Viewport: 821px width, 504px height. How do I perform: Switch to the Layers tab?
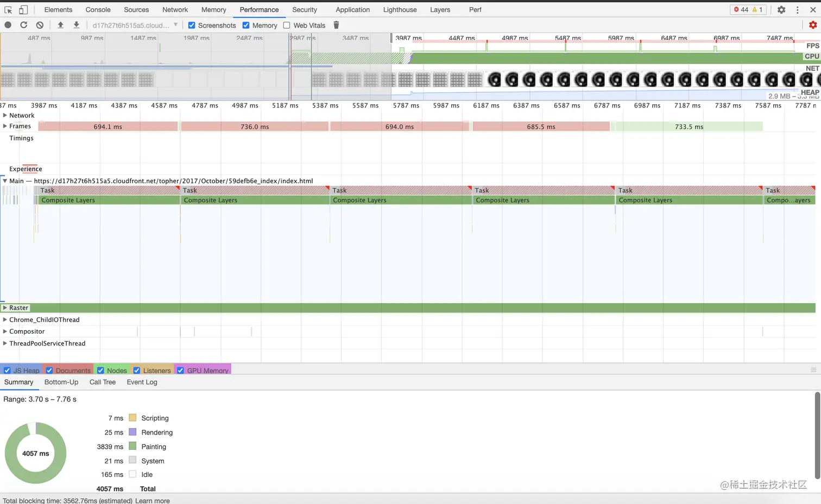pyautogui.click(x=440, y=10)
